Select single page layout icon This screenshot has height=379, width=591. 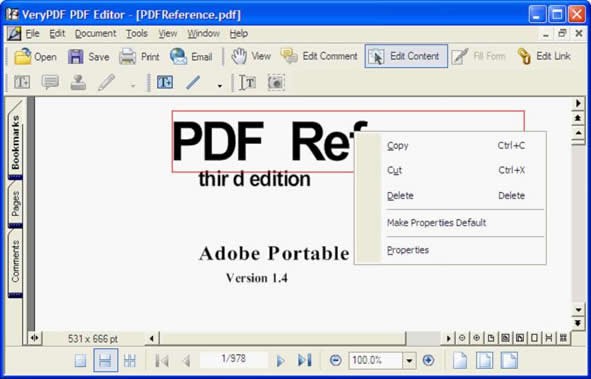(x=80, y=361)
